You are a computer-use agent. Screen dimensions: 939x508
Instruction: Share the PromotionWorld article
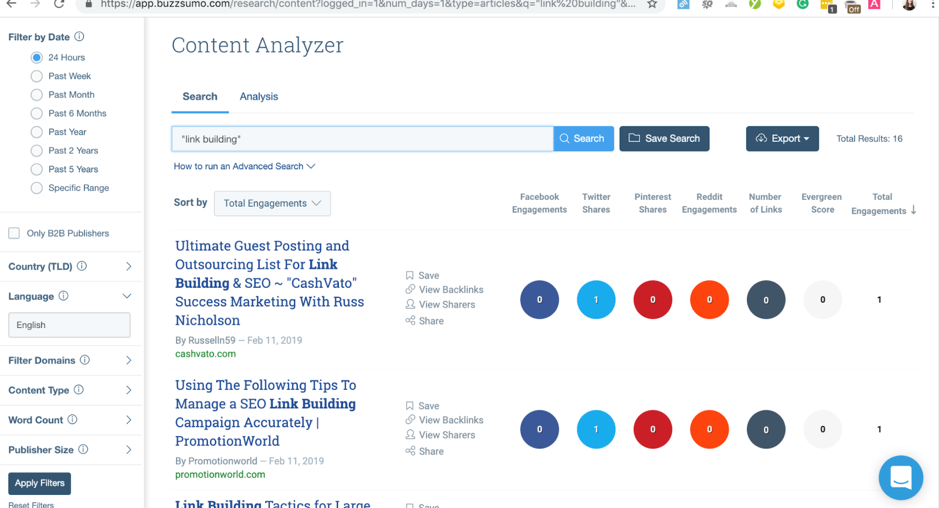(x=425, y=451)
